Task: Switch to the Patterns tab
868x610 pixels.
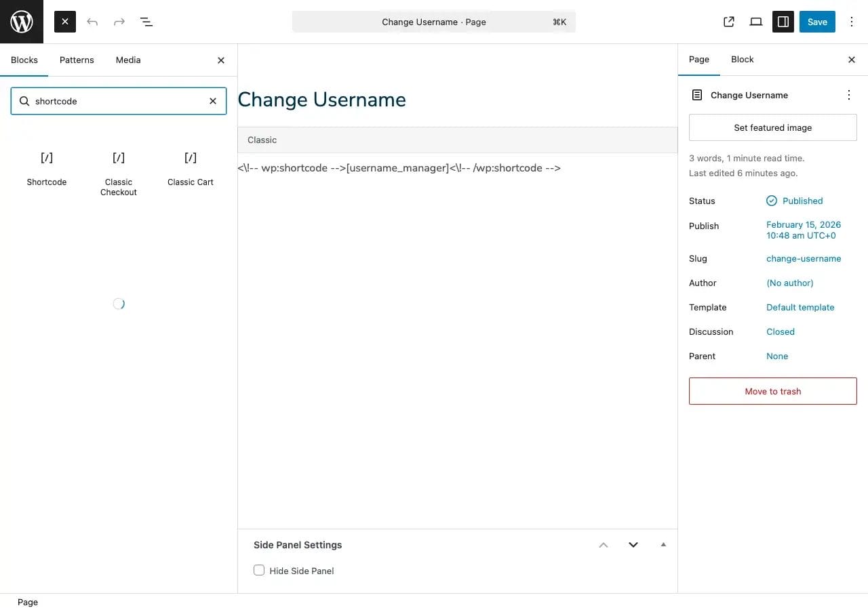Action: 77,60
